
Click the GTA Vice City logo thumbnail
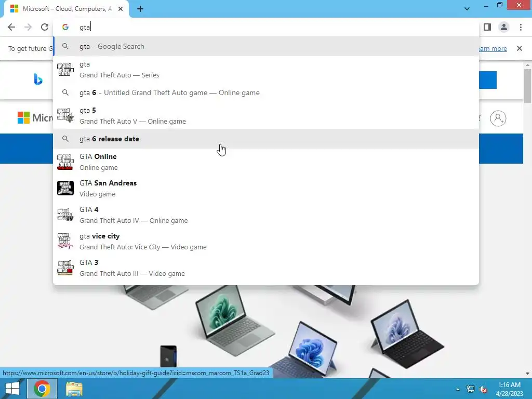pyautogui.click(x=65, y=241)
